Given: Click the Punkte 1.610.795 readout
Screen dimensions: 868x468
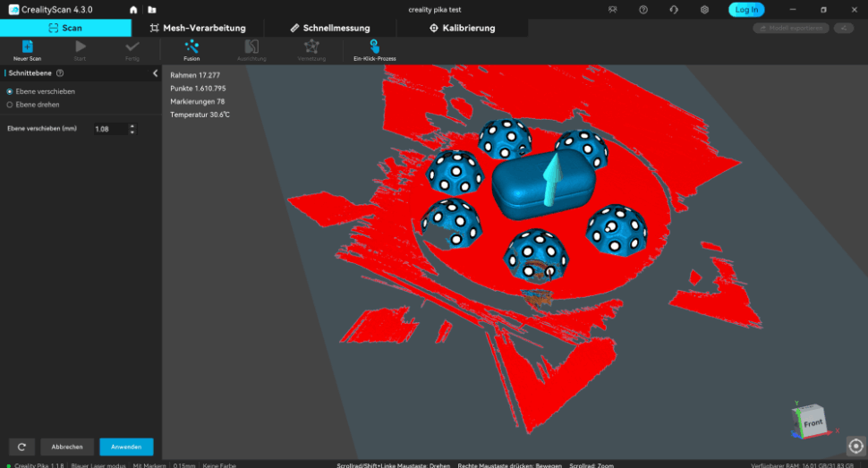Looking at the screenshot, I should pos(198,89).
